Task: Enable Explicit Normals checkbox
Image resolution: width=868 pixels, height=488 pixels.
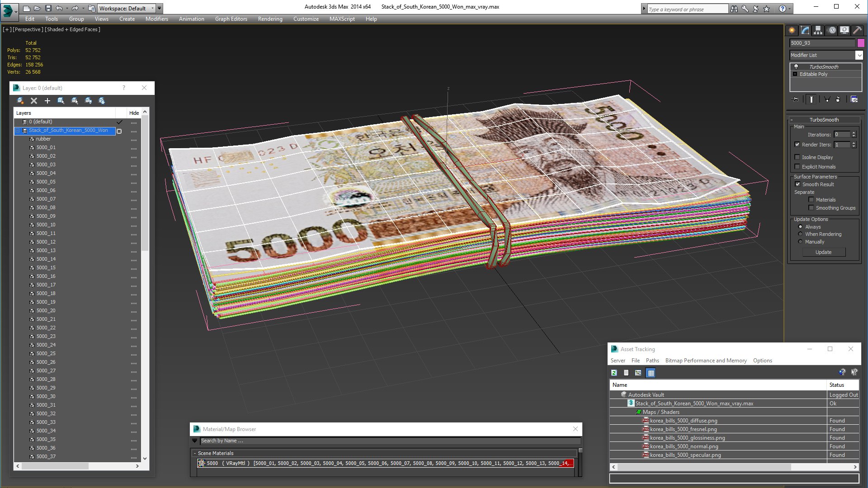Action: click(797, 167)
